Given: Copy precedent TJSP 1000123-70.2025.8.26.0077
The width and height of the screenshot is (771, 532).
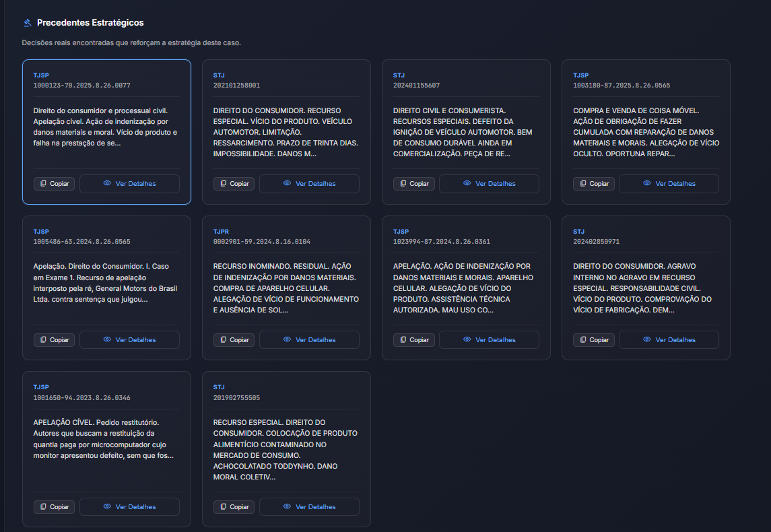Looking at the screenshot, I should pos(54,183).
